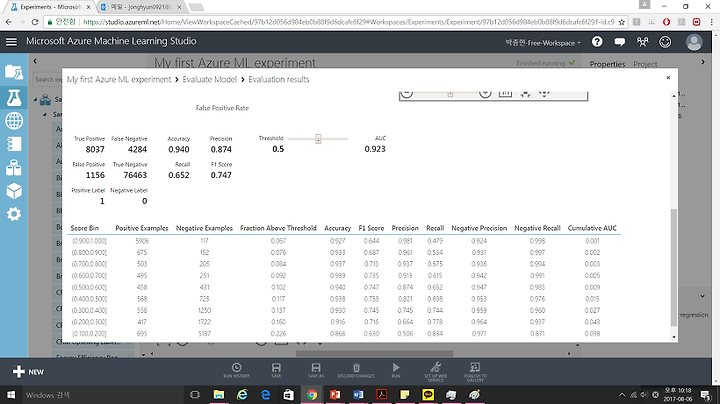Click Save As in the bottom toolbar

coord(316,370)
